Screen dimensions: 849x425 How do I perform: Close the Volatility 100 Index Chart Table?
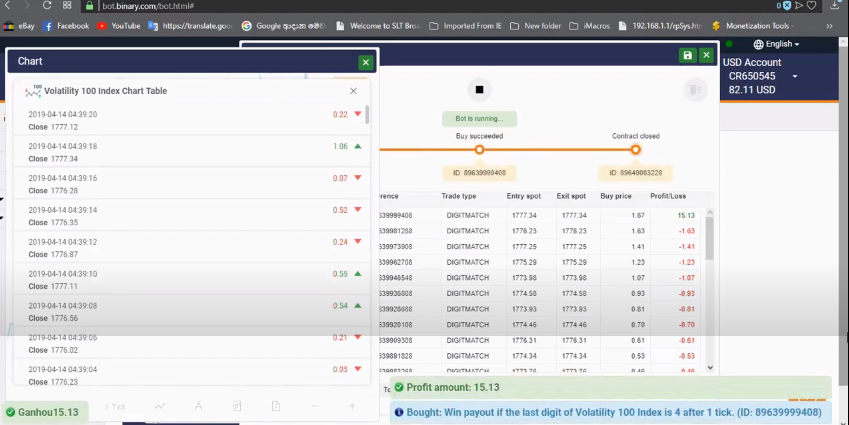click(x=353, y=91)
